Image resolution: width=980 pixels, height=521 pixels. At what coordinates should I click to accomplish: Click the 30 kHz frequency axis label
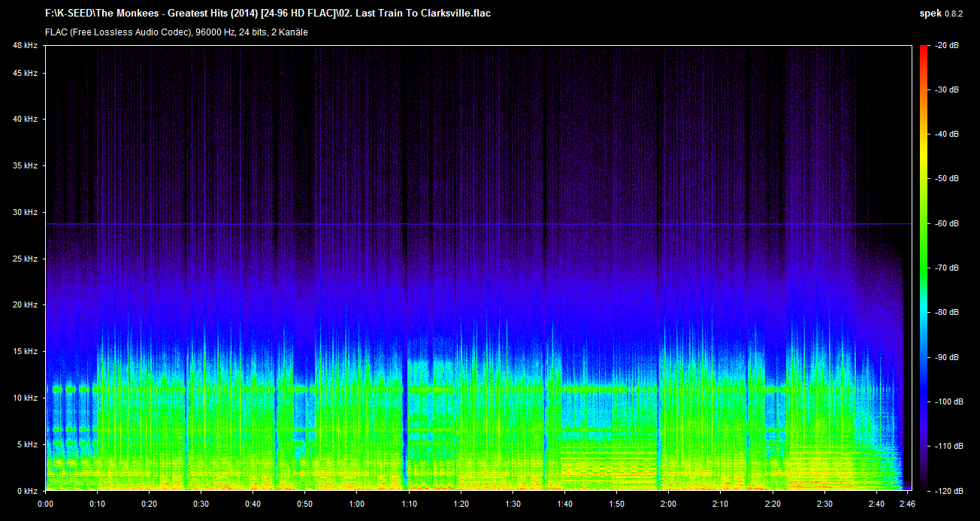pos(25,213)
